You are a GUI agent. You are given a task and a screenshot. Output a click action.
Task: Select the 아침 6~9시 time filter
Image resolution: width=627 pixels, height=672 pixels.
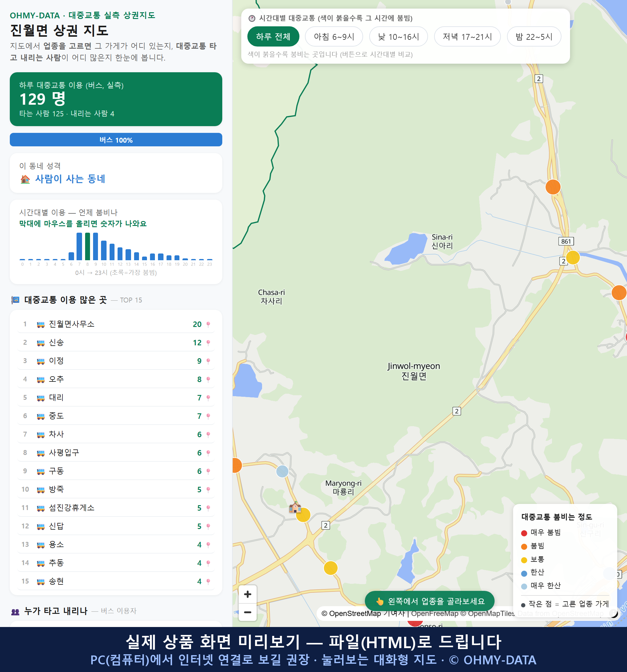tap(334, 36)
